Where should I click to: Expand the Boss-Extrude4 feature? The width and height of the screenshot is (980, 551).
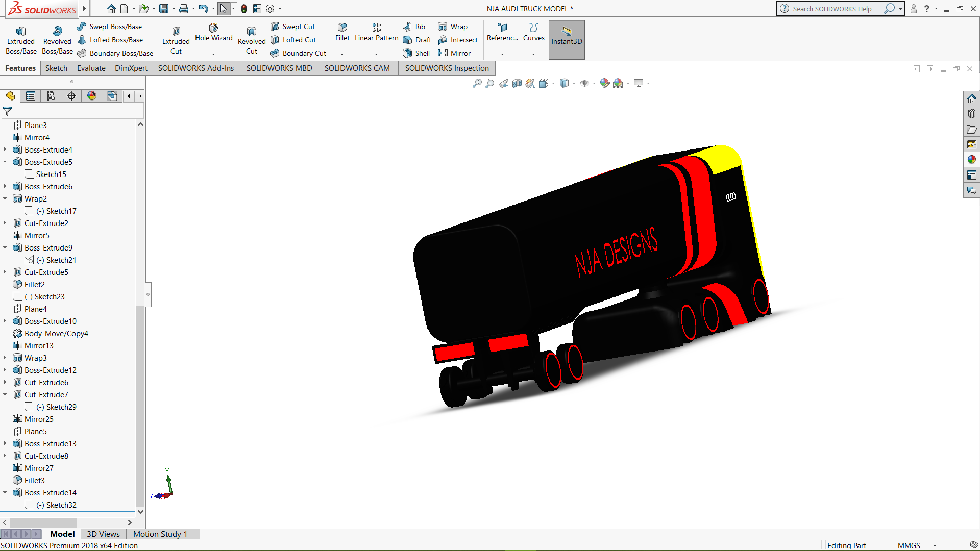pyautogui.click(x=5, y=149)
